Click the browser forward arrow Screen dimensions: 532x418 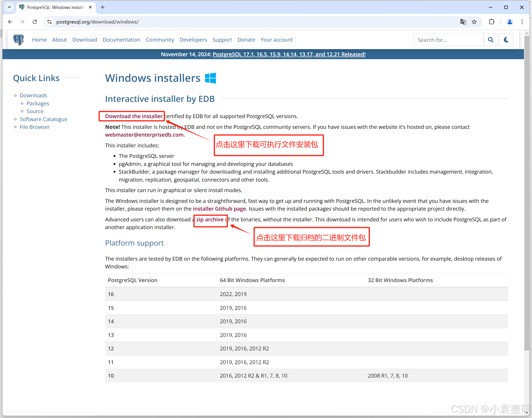[22, 22]
